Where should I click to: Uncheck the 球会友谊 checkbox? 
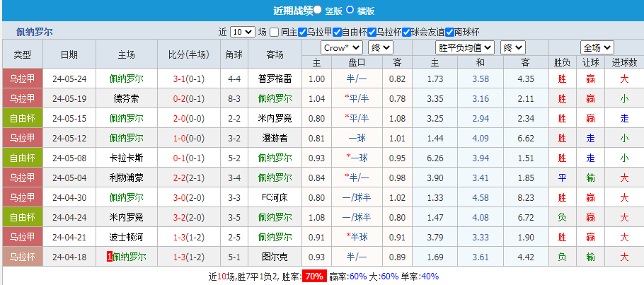coord(407,32)
